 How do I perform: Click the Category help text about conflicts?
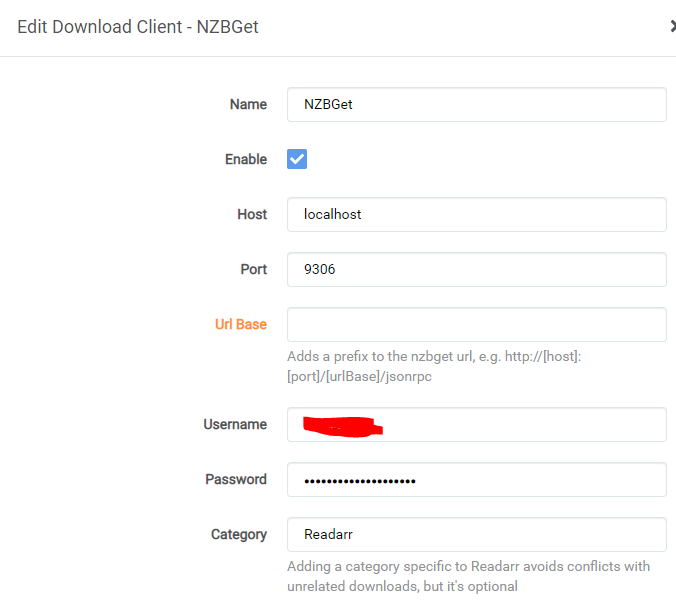point(469,576)
